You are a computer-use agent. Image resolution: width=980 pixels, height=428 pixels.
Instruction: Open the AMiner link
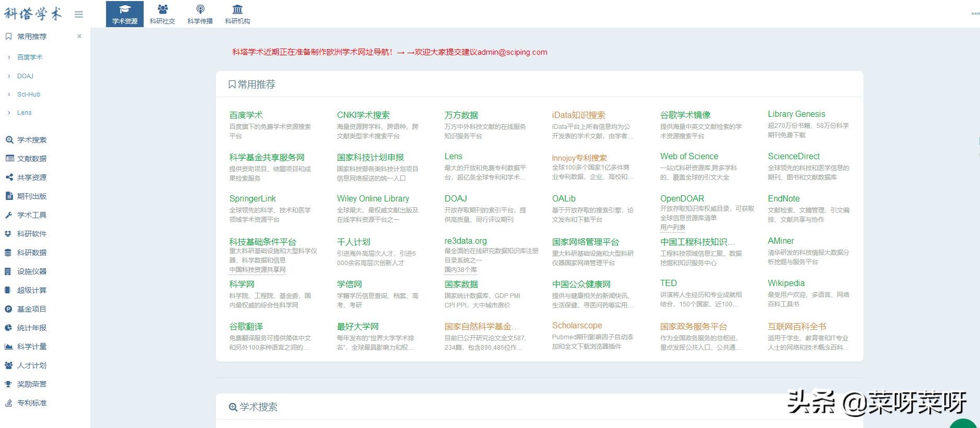click(x=781, y=241)
